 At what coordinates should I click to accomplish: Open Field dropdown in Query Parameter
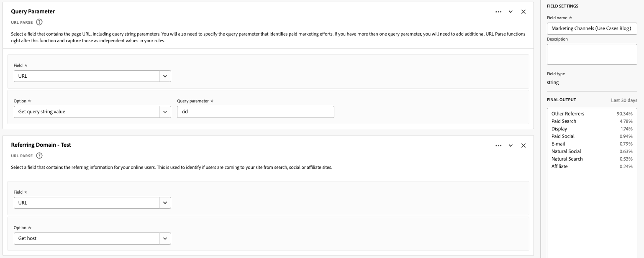click(x=165, y=76)
